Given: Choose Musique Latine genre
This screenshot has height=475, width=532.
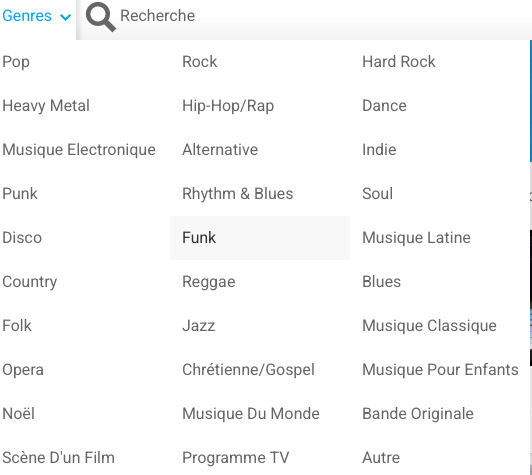Looking at the screenshot, I should coord(416,238).
